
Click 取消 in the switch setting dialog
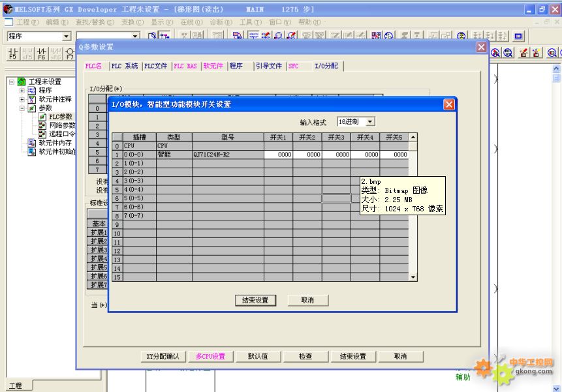[307, 300]
